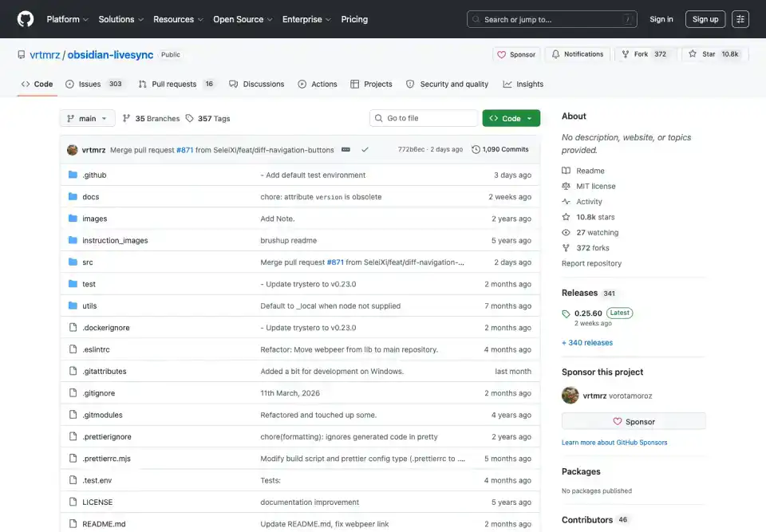Click the Go to file search field

[x=424, y=118]
